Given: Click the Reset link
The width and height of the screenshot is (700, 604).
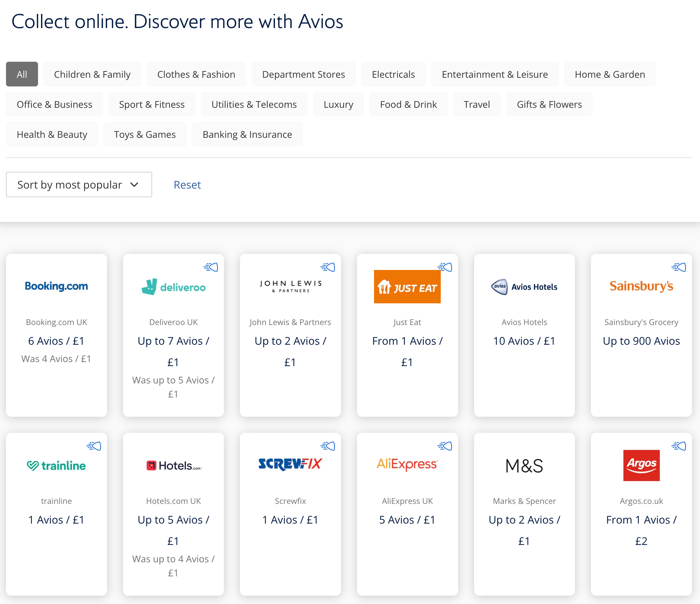Looking at the screenshot, I should click(187, 185).
